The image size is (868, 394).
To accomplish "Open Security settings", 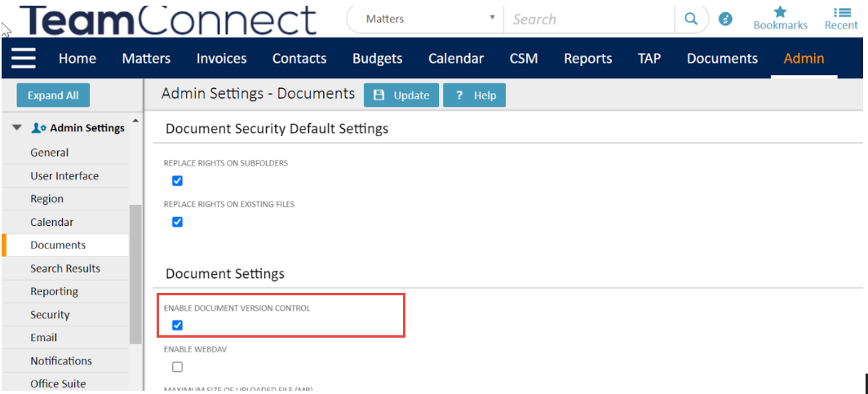I will pyautogui.click(x=65, y=314).
